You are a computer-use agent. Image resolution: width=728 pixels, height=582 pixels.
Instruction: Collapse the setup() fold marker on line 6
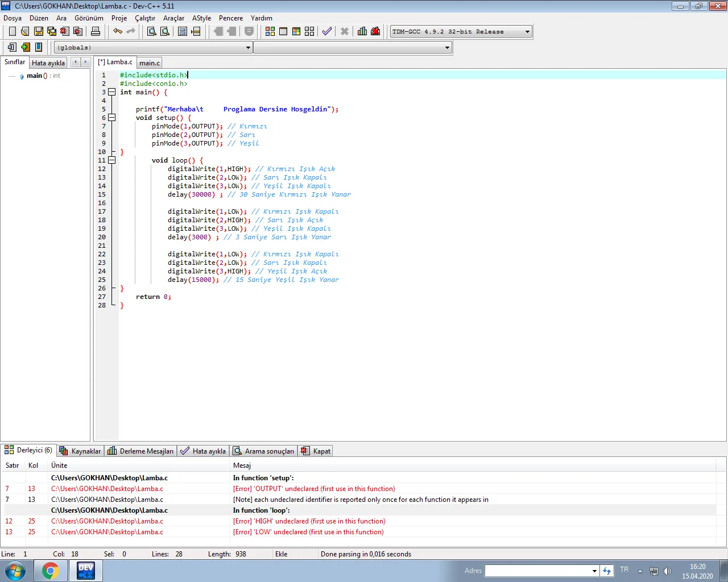pyautogui.click(x=112, y=118)
